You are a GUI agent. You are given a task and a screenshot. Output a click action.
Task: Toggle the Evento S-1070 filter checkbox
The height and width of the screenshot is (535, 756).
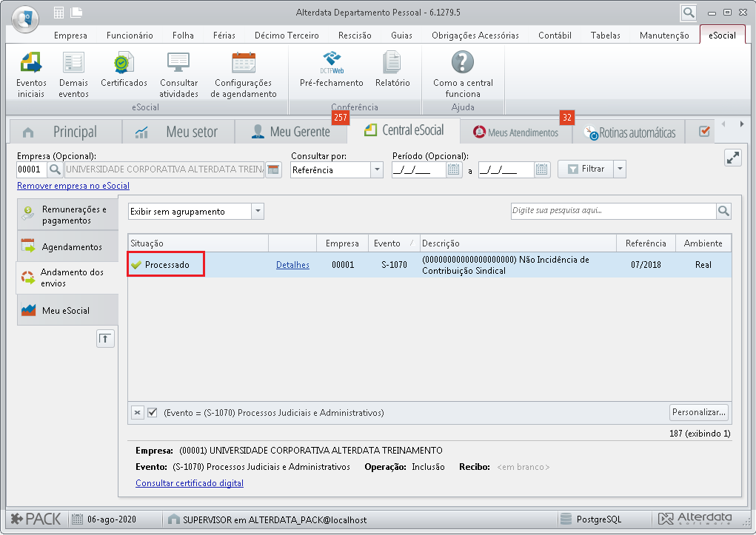point(153,413)
